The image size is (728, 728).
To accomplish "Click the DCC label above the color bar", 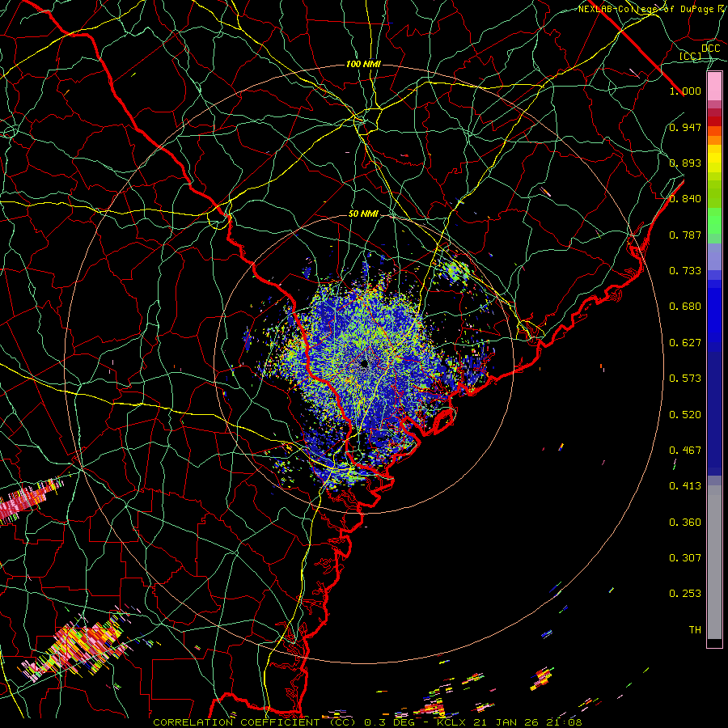I will click(x=710, y=49).
